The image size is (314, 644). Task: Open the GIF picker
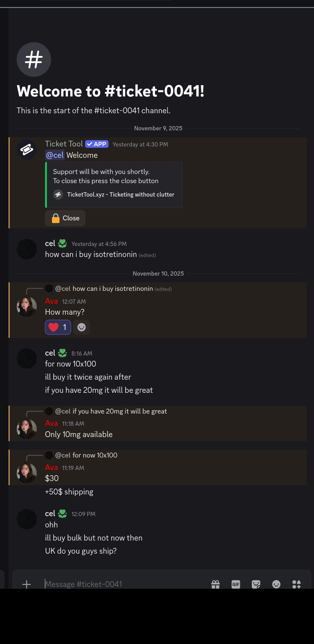pos(236,584)
